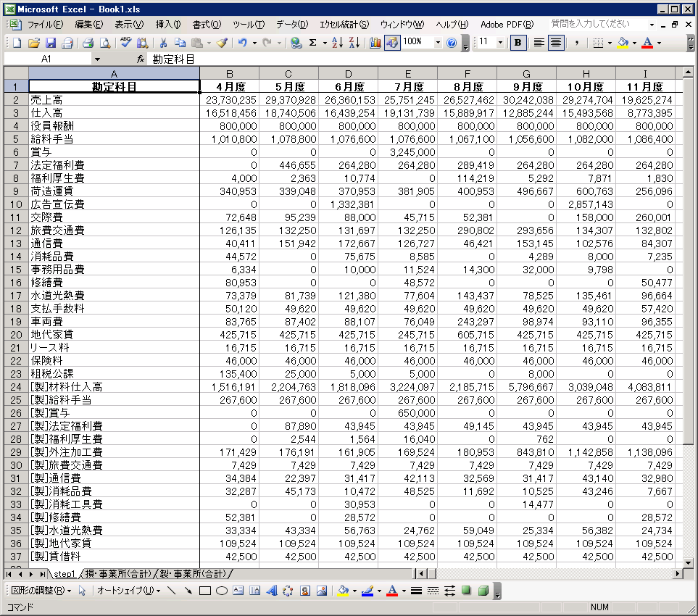
Task: Expand the font size dropdown
Action: pyautogui.click(x=502, y=43)
